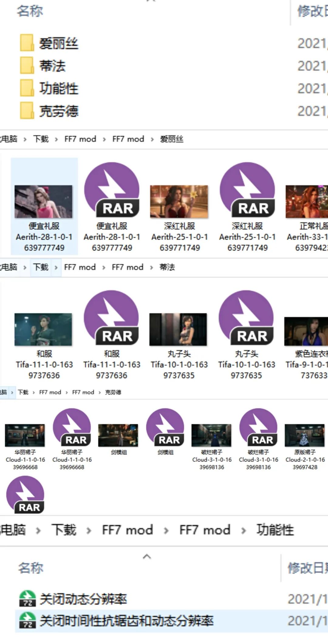Expand the breadcrumb arrow before 蒂法
Viewport: 328px width, 644px height.
click(x=151, y=267)
